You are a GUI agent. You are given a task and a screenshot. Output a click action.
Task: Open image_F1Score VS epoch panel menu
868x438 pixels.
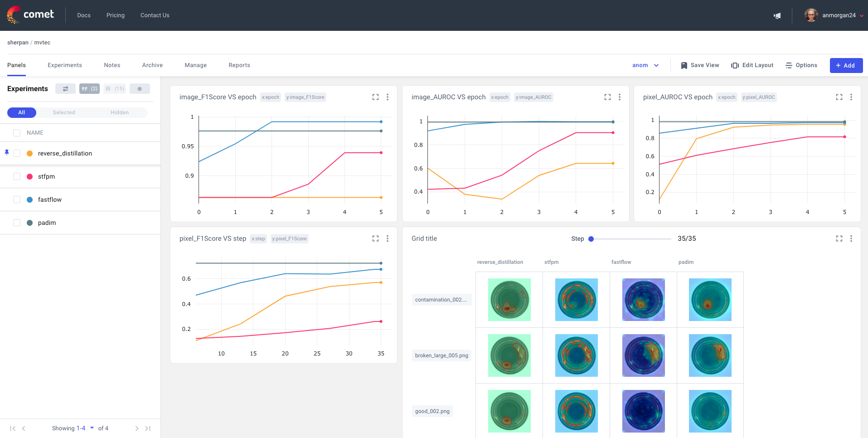pyautogui.click(x=388, y=97)
